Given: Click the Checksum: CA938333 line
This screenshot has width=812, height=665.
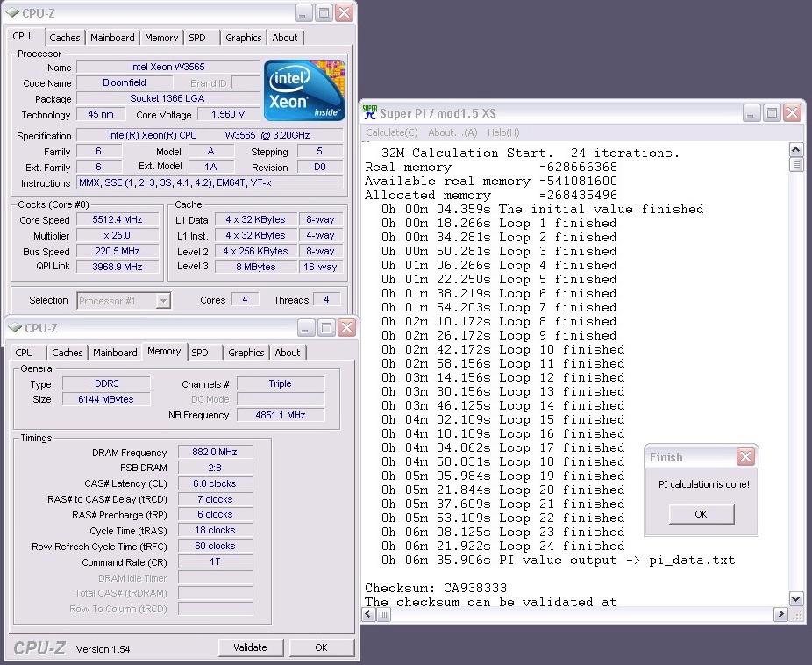Looking at the screenshot, I should pos(436,589).
